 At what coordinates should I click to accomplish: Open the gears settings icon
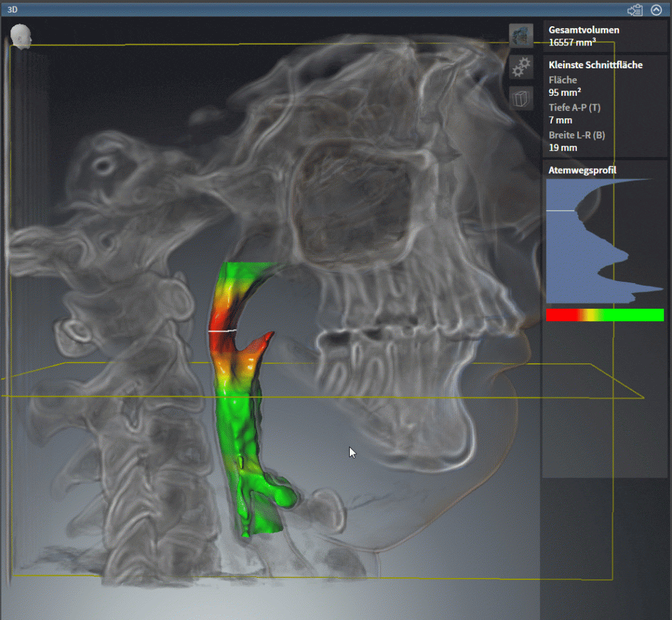pyautogui.click(x=521, y=67)
